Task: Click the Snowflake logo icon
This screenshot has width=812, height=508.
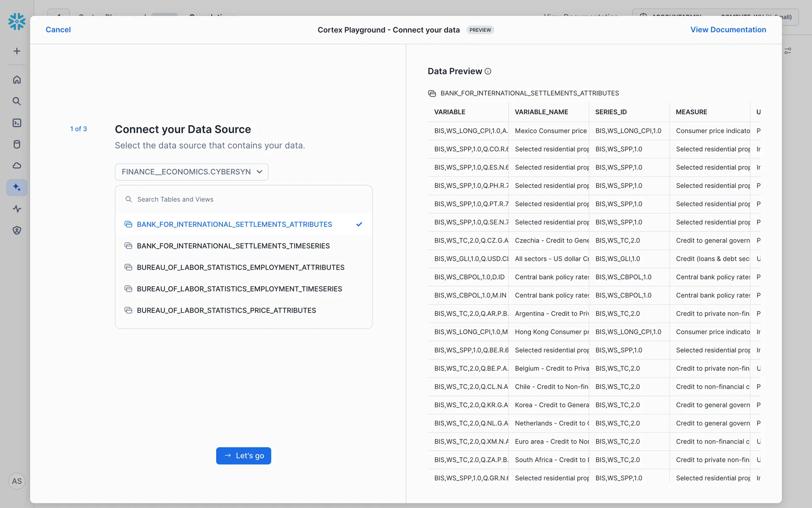Action: pos(17,21)
